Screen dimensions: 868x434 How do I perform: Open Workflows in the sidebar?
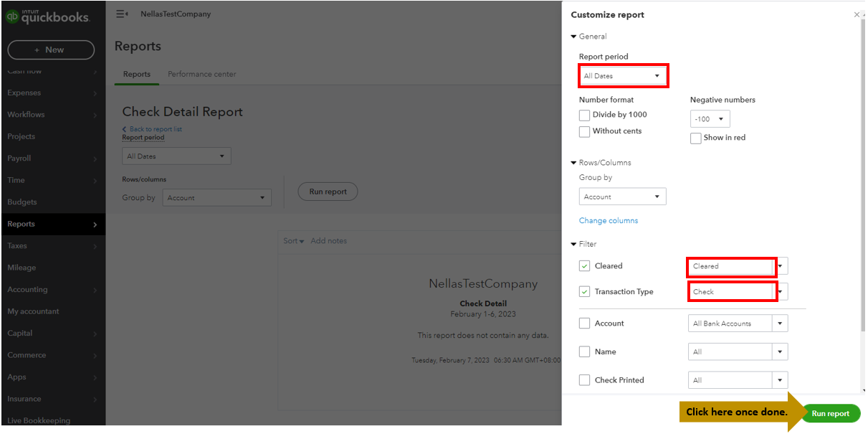[52, 115]
